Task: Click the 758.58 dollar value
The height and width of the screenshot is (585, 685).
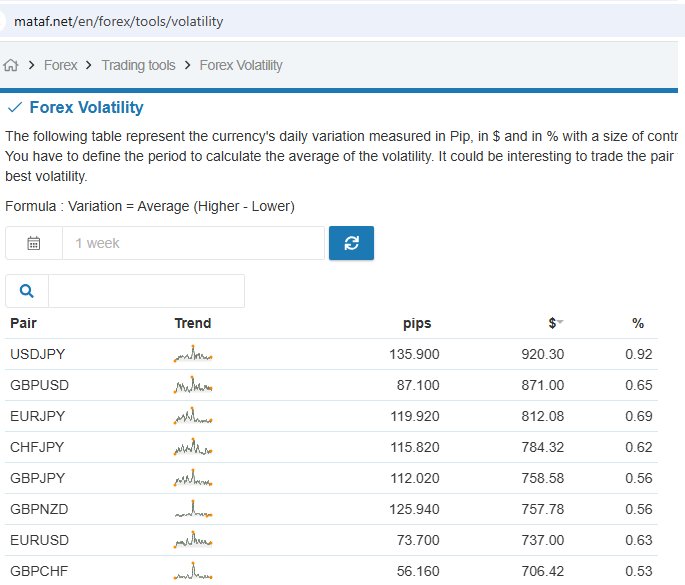Action: [x=543, y=478]
